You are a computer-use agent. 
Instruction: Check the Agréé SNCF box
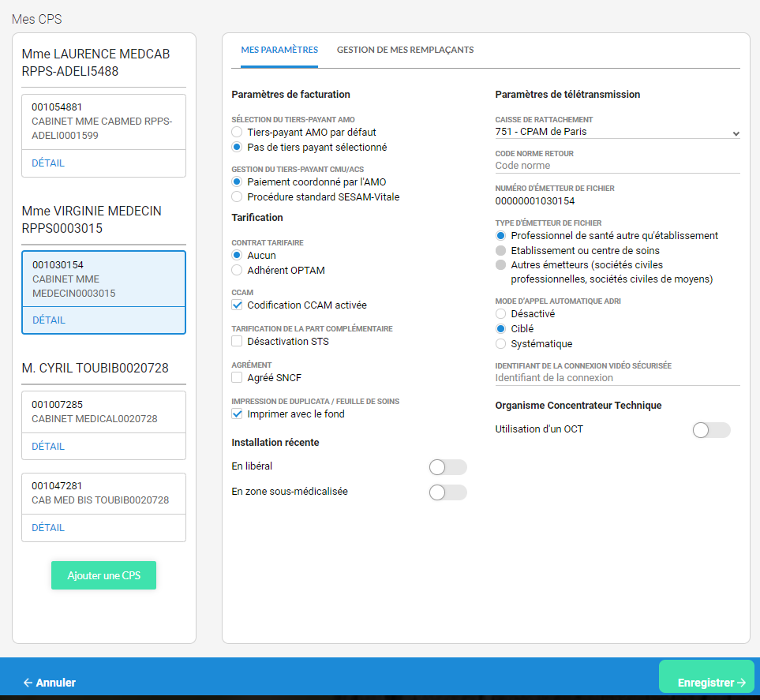click(237, 378)
